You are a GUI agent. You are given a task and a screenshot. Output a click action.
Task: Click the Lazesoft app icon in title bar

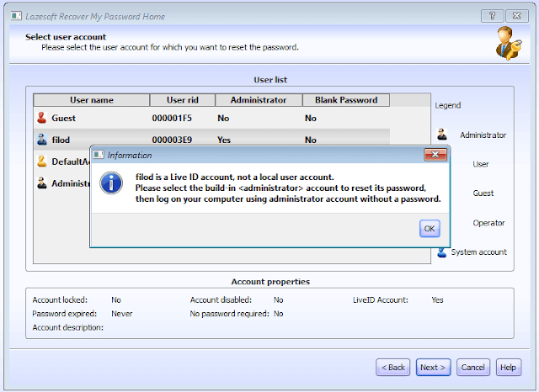tap(16, 16)
